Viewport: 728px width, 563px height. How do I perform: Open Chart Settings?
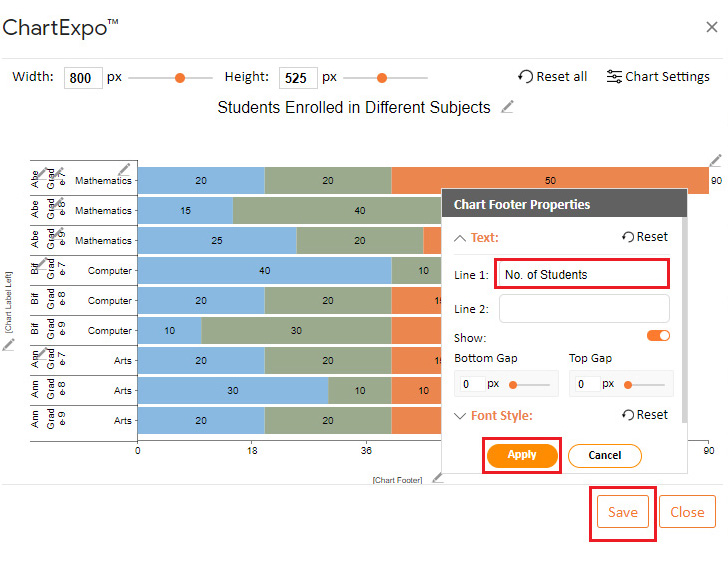pyautogui.click(x=658, y=76)
